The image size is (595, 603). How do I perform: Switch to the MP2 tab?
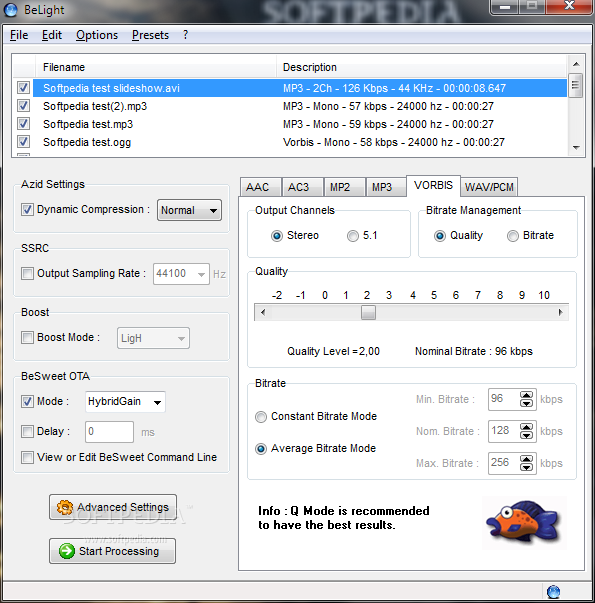[344, 187]
